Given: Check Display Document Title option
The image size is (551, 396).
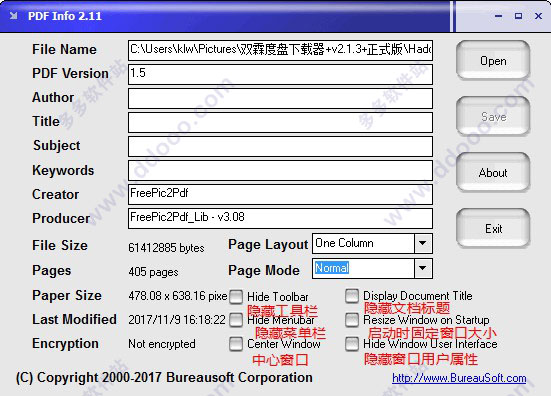Looking at the screenshot, I should (352, 296).
